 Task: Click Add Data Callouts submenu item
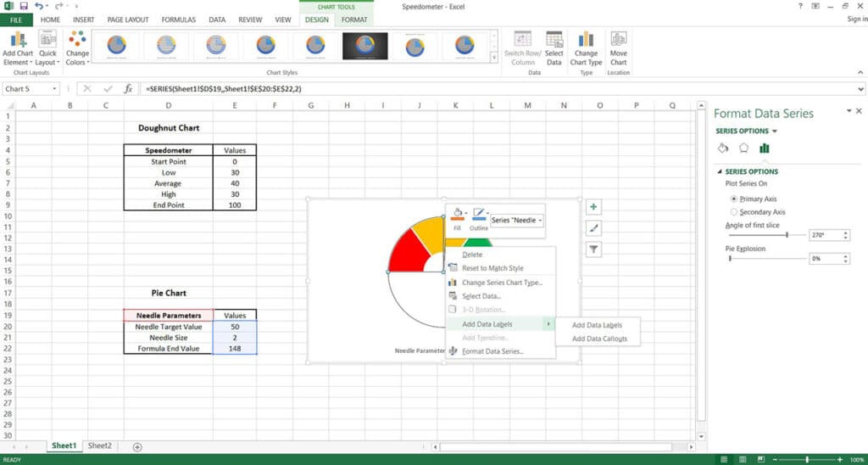(x=598, y=339)
